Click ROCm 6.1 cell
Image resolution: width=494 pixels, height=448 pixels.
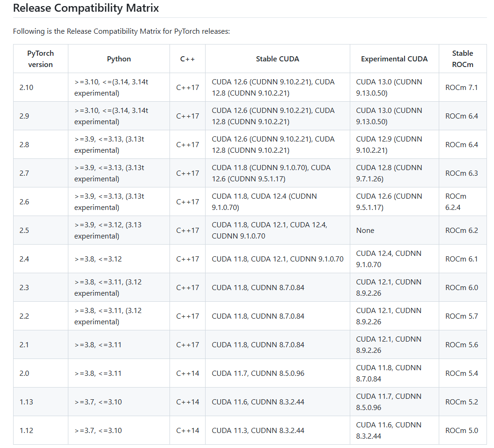[463, 259]
